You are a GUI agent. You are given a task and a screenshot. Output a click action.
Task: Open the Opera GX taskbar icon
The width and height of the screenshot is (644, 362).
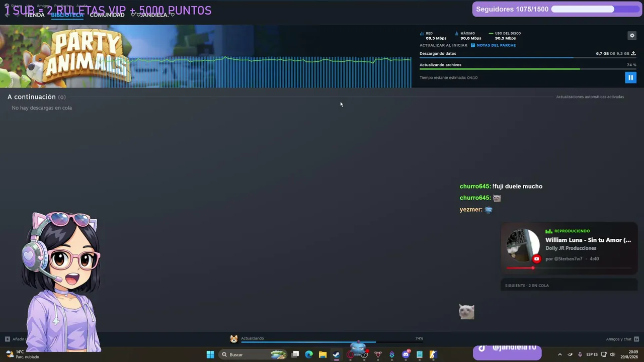point(350,354)
